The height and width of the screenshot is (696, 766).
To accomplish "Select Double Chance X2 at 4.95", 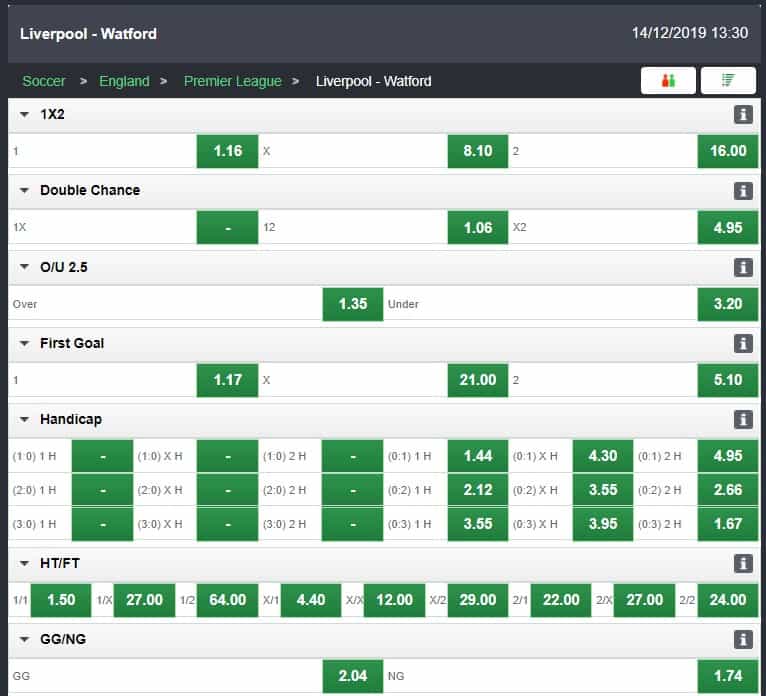I will coord(728,228).
